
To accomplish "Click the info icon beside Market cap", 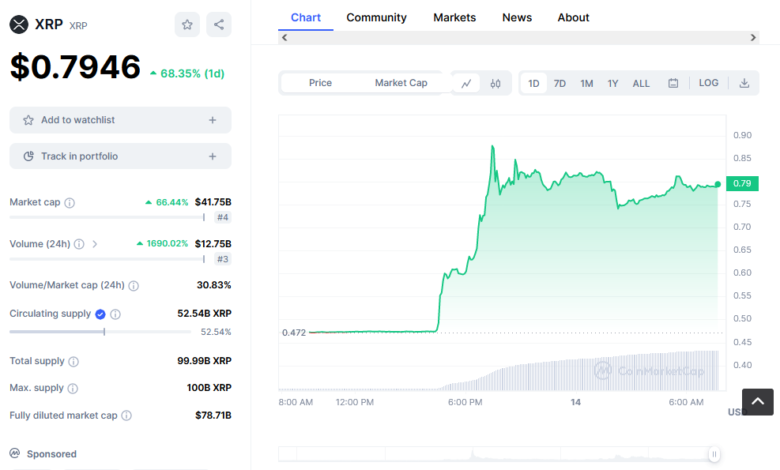I will click(x=69, y=203).
